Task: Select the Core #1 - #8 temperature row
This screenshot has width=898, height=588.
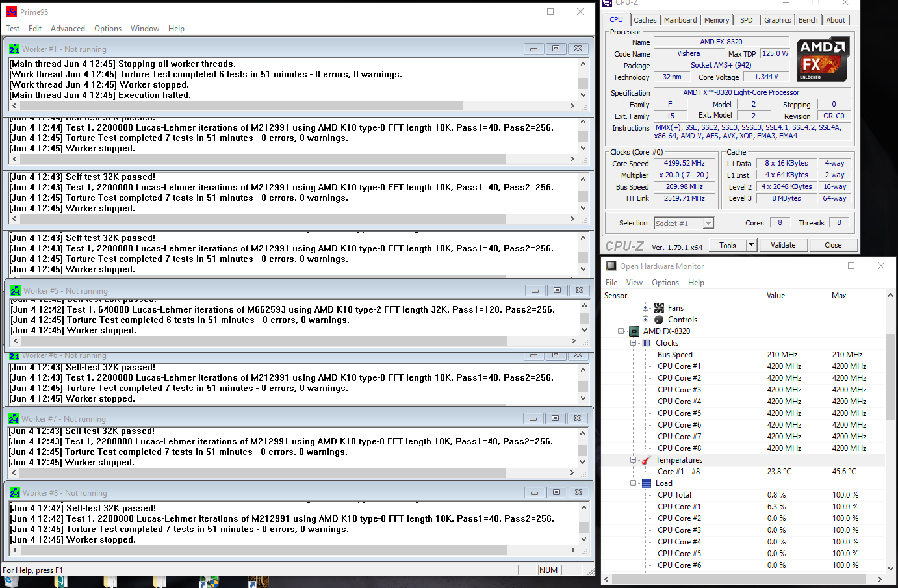Action: 743,472
